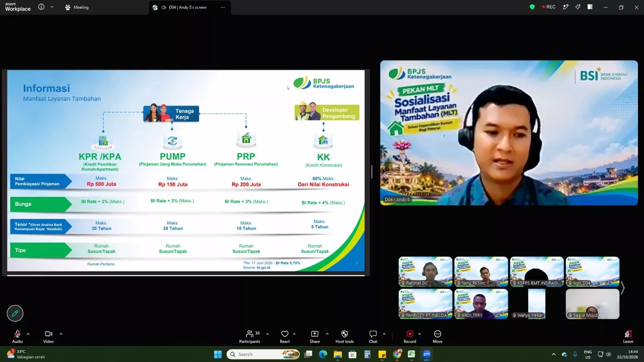This screenshot has height=362, width=644.
Task: Open Host tools
Action: (345, 337)
